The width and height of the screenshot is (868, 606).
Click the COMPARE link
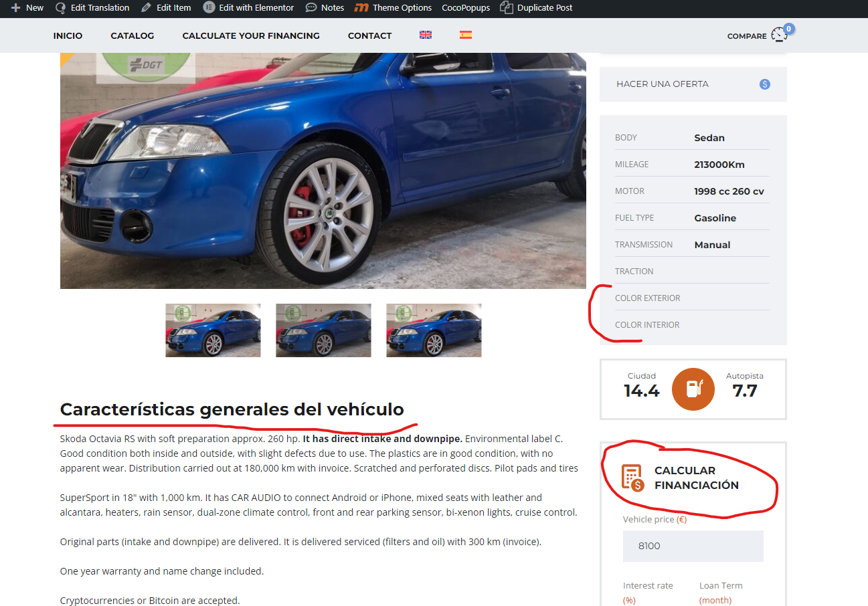747,36
